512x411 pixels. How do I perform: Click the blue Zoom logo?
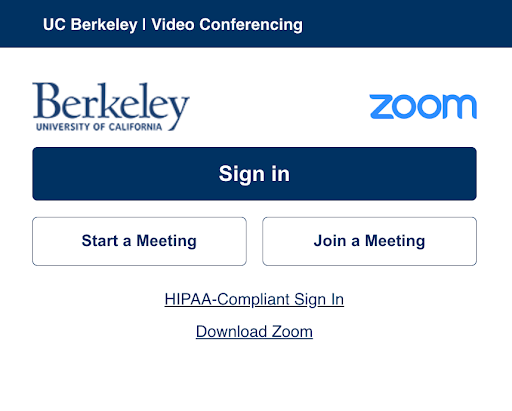point(423,107)
